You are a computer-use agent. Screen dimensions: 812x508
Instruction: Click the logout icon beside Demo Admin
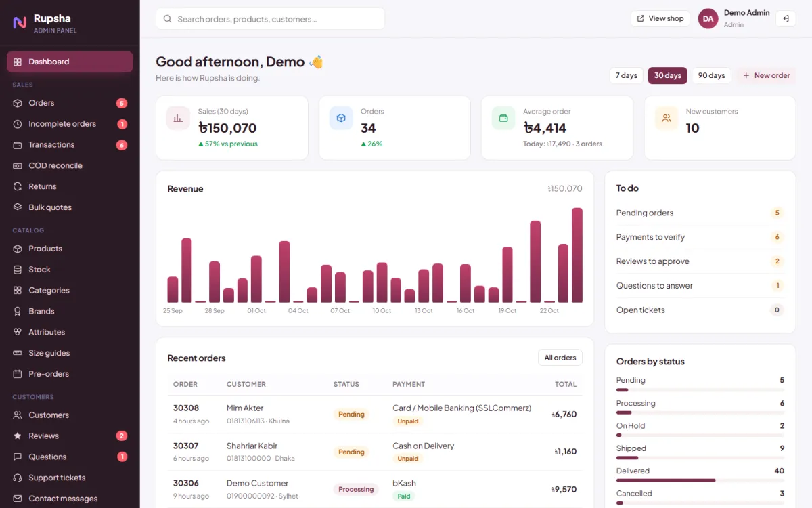pos(786,18)
